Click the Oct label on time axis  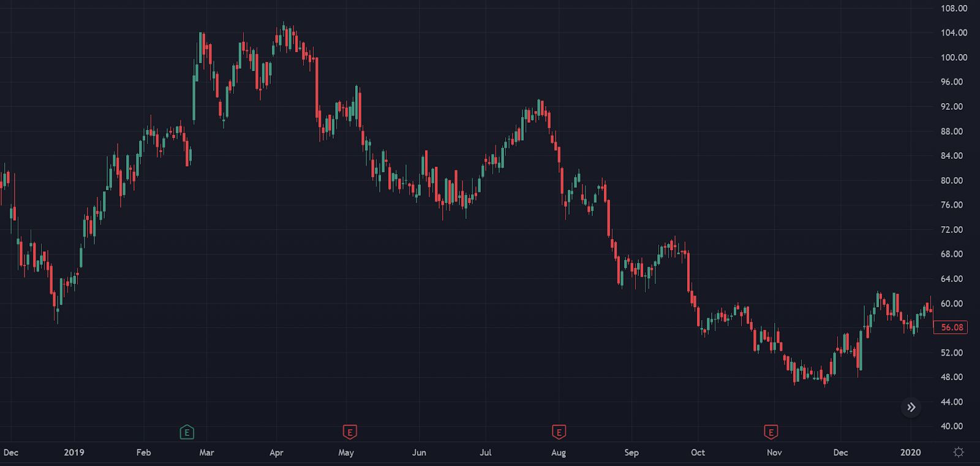click(698, 453)
